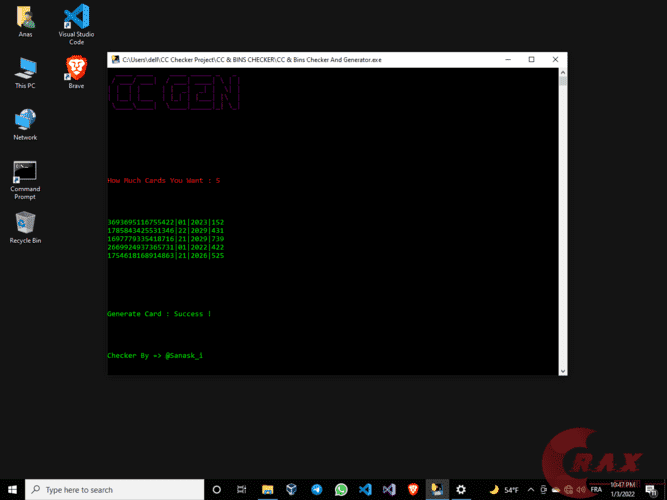Close the CC & Bins Checker console window
The height and width of the screenshot is (500, 667).
(555, 60)
